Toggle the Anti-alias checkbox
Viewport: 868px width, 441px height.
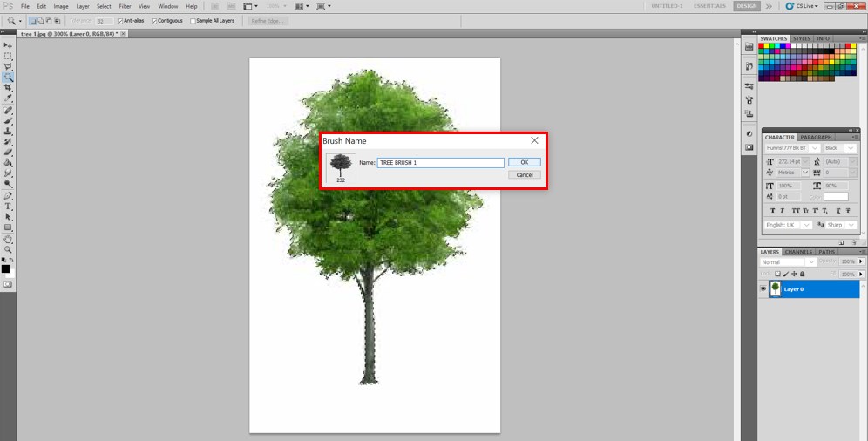[x=120, y=21]
